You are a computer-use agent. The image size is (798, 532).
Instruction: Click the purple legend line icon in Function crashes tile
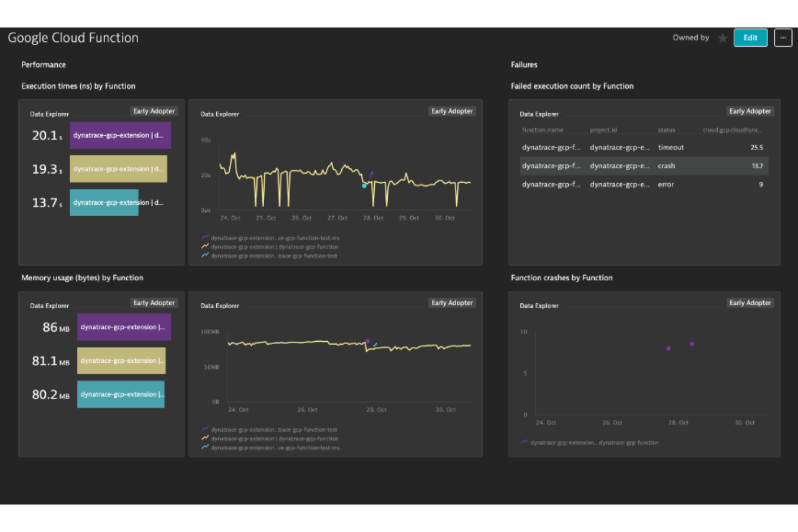click(x=524, y=442)
